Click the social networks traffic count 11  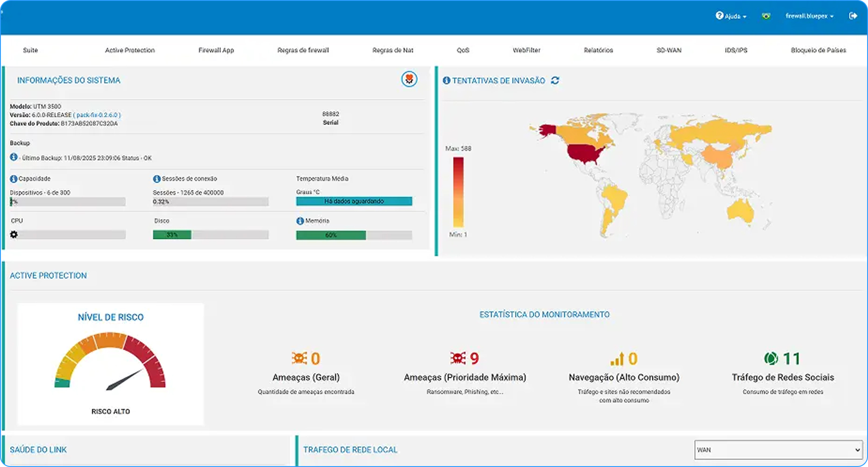point(792,358)
